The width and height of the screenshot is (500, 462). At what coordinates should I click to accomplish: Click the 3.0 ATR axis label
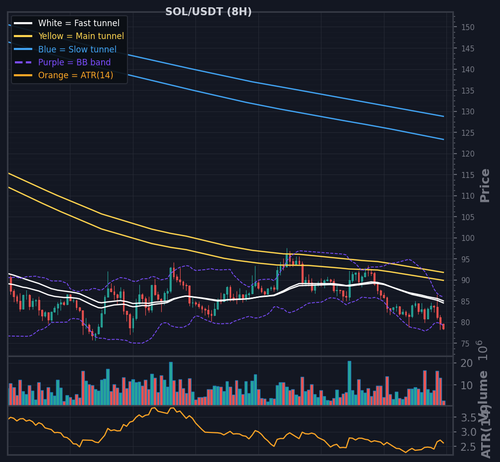coord(468,432)
